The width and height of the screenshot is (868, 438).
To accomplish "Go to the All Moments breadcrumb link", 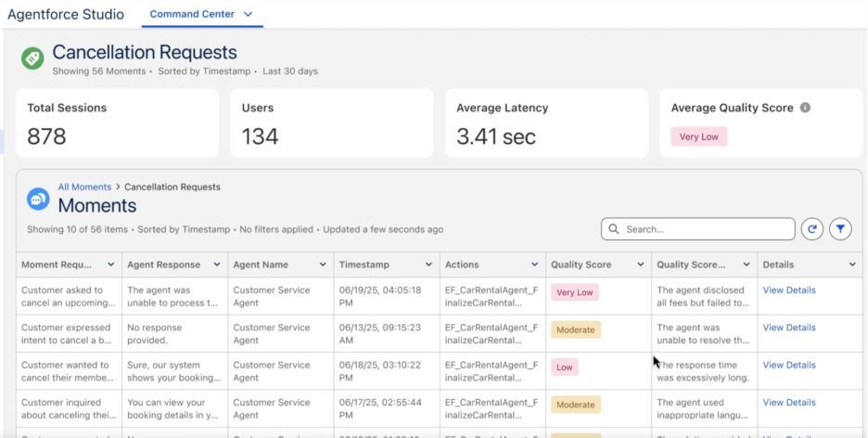I will coord(84,187).
